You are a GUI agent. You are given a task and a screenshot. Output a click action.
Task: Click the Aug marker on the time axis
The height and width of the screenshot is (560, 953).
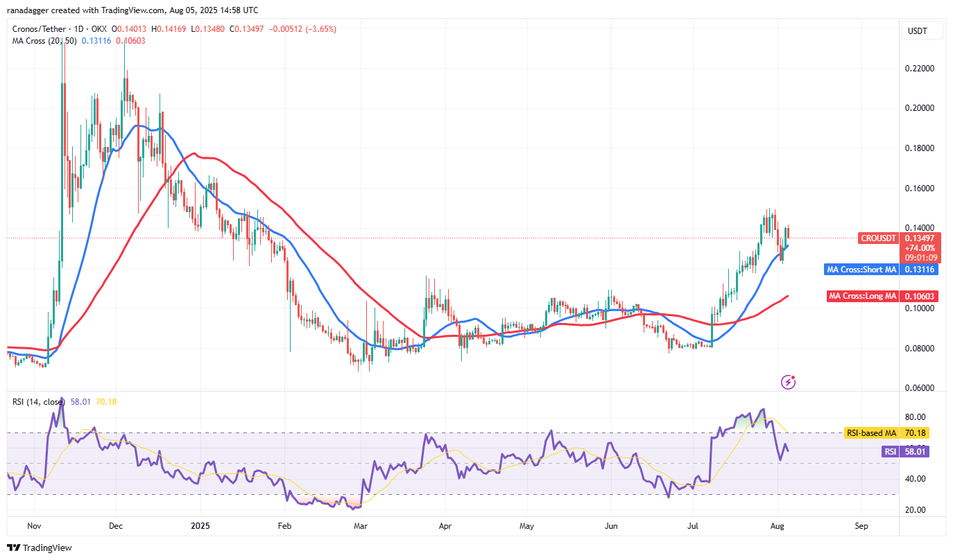(777, 525)
